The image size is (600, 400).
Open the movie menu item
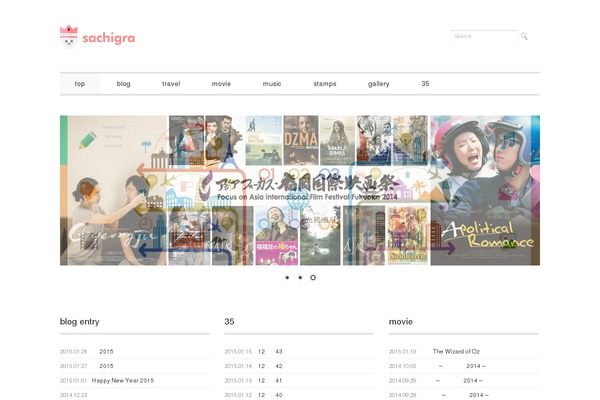pos(221,84)
